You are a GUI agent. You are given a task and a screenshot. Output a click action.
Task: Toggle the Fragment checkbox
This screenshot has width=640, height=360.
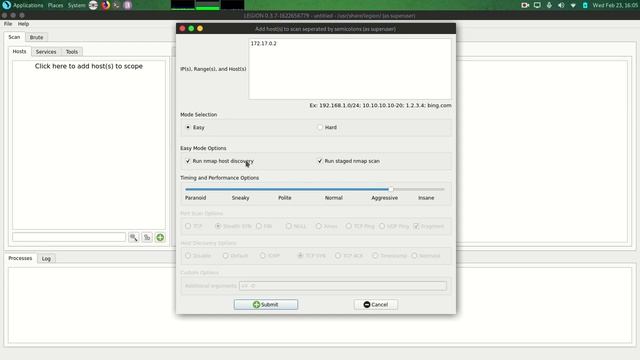(x=416, y=226)
